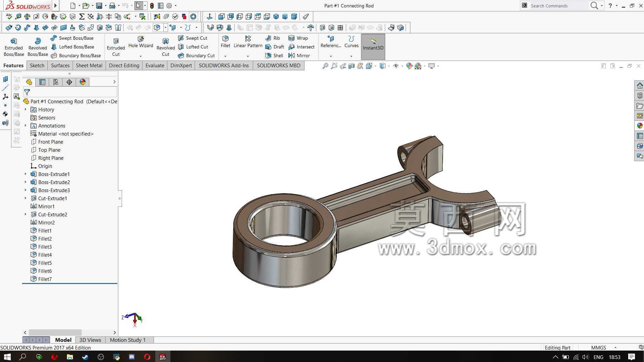This screenshot has width=644, height=362.
Task: Click the Origin tree item
Action: click(x=41, y=166)
